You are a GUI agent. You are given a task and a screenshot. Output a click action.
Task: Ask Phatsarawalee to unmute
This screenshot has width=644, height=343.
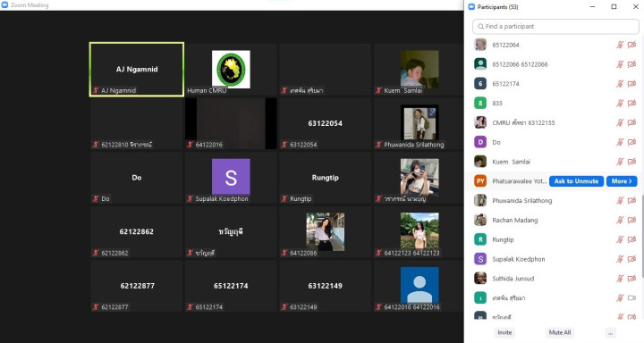click(576, 181)
